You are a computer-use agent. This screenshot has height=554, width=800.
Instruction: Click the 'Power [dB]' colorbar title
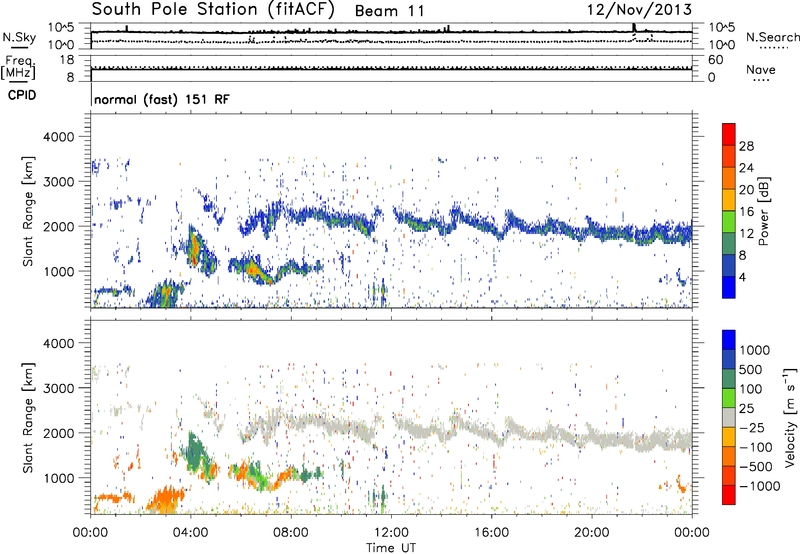tap(763, 211)
